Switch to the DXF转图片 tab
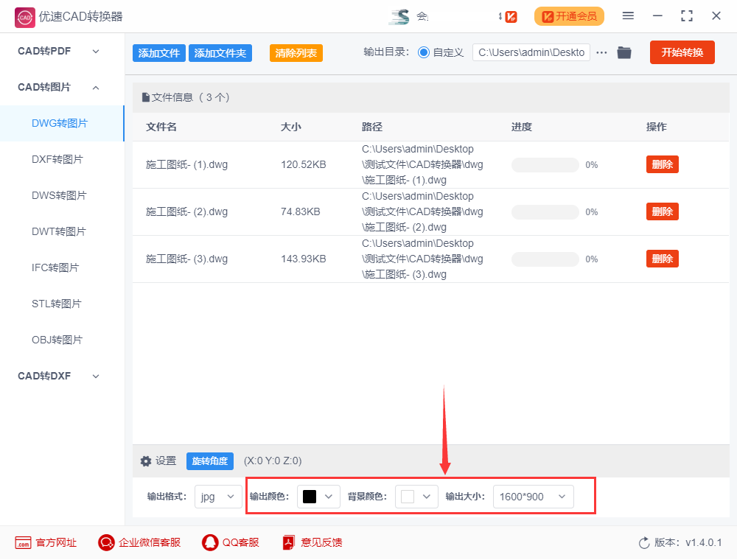The height and width of the screenshot is (560, 737). click(61, 158)
